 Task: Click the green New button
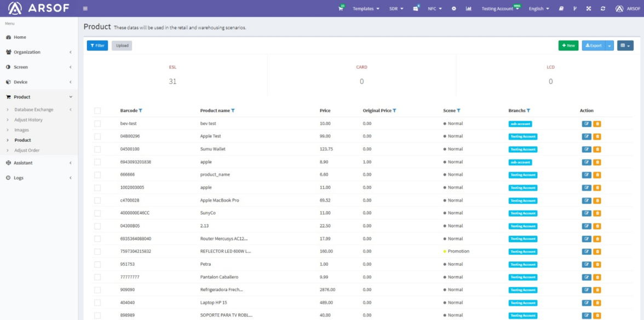(x=568, y=45)
